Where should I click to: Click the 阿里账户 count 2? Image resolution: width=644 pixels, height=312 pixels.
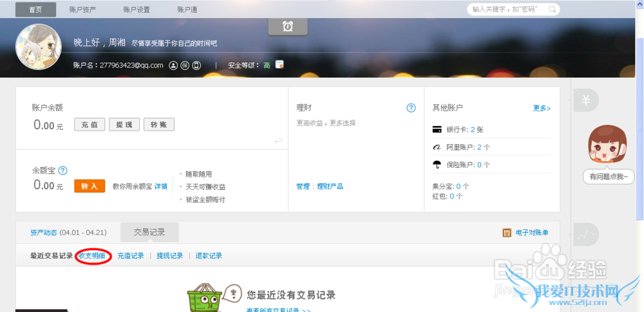(479, 147)
